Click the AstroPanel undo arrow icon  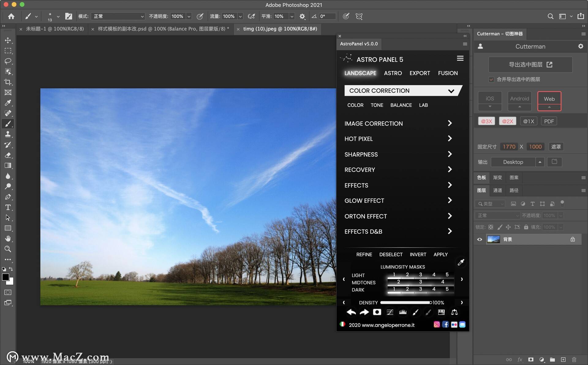pyautogui.click(x=351, y=312)
